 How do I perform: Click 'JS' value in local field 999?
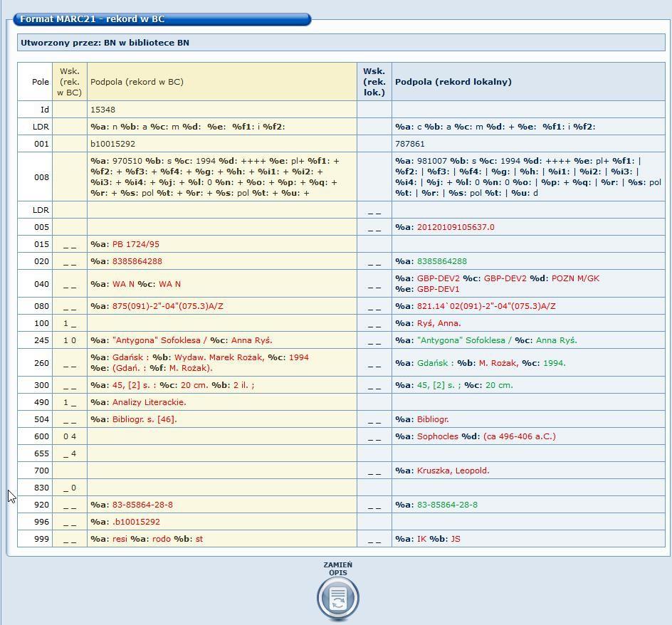(x=455, y=540)
